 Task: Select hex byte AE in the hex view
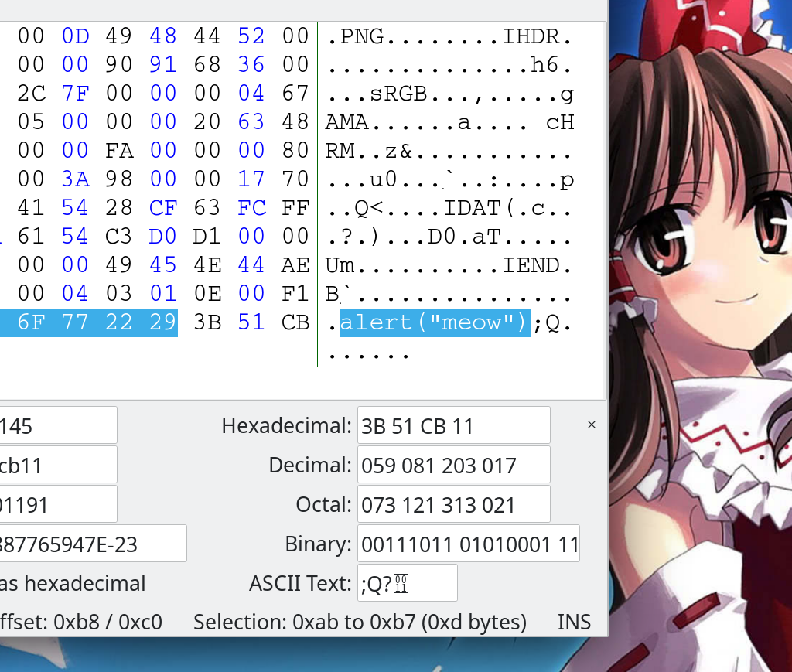(x=295, y=265)
